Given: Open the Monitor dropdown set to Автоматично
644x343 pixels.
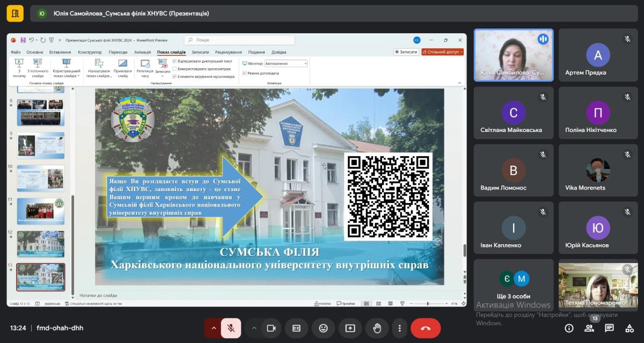Looking at the screenshot, I should point(286,63).
